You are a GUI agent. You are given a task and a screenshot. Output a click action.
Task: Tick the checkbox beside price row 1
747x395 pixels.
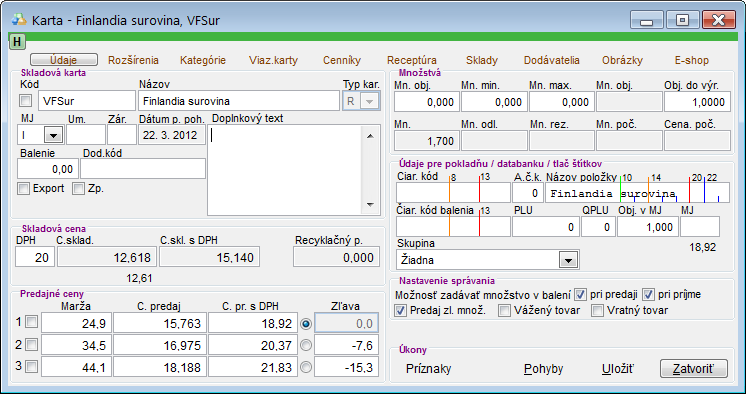31,322
